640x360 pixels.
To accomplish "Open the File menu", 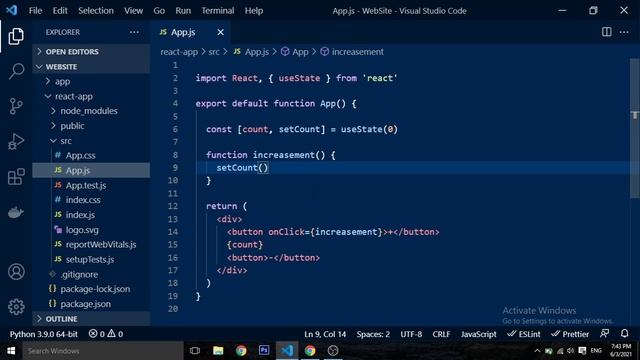I will tap(36, 11).
